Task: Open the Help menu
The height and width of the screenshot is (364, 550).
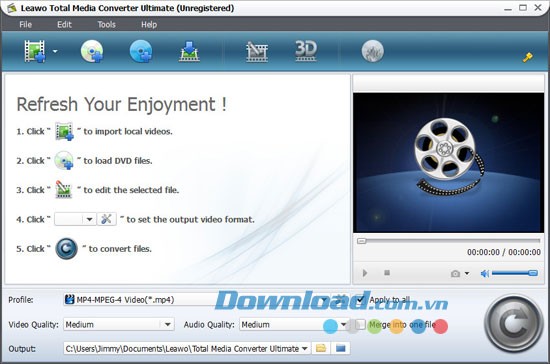Action: click(149, 25)
